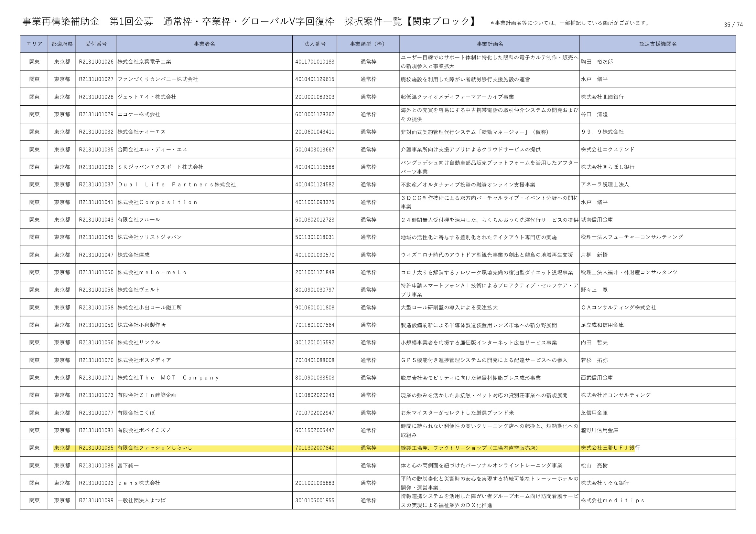Click receipt number R2131U01099
This screenshot has height=534, width=756.
(96, 500)
